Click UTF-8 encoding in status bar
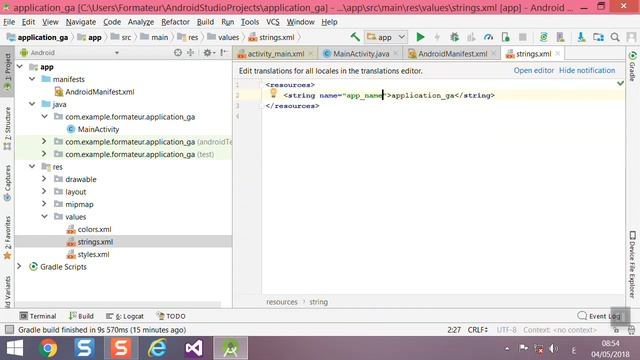 [x=506, y=329]
